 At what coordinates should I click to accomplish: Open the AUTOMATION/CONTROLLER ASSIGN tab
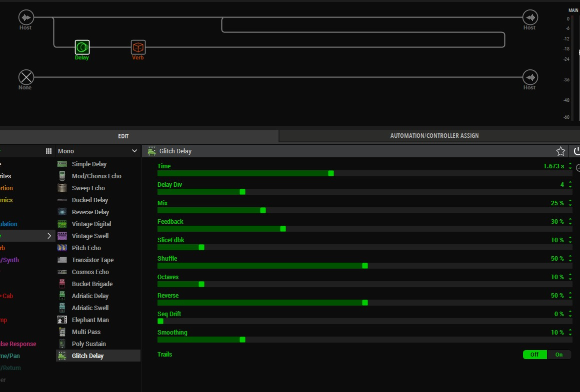click(434, 136)
